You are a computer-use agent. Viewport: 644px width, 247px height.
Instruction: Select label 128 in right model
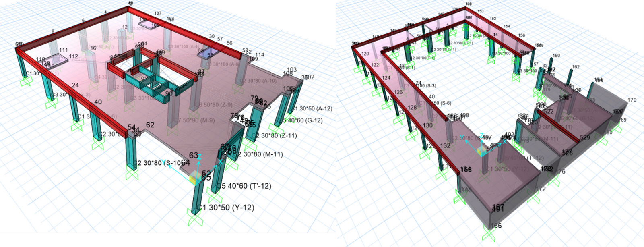pyautogui.click(x=412, y=108)
